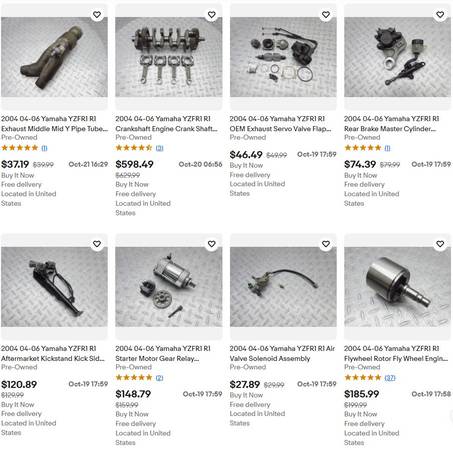Screen dimensions: 453x450
Task: Favorite the Crankshaft Engine Crank Shaft listing
Action: (x=211, y=15)
